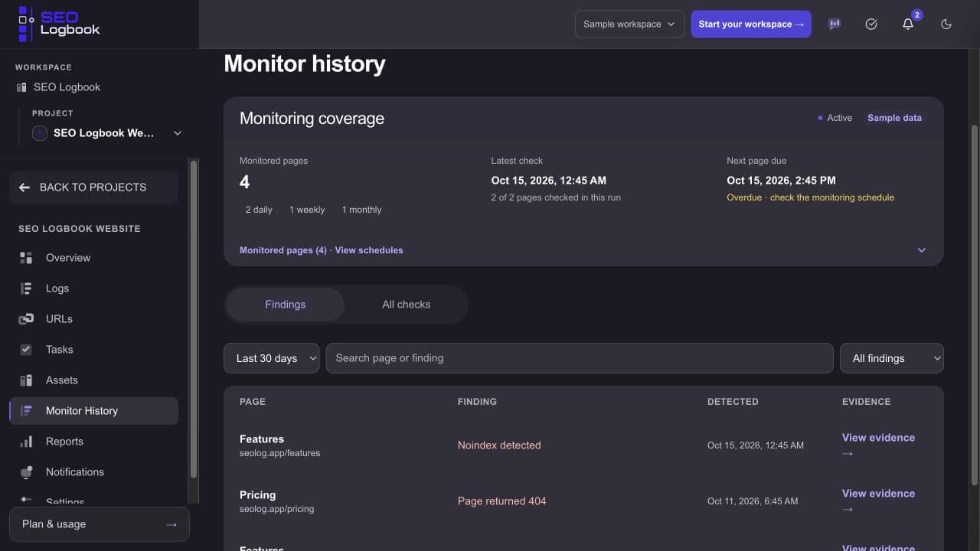Click the Plan & usage arrow
This screenshot has width=980, height=551.
point(171,524)
